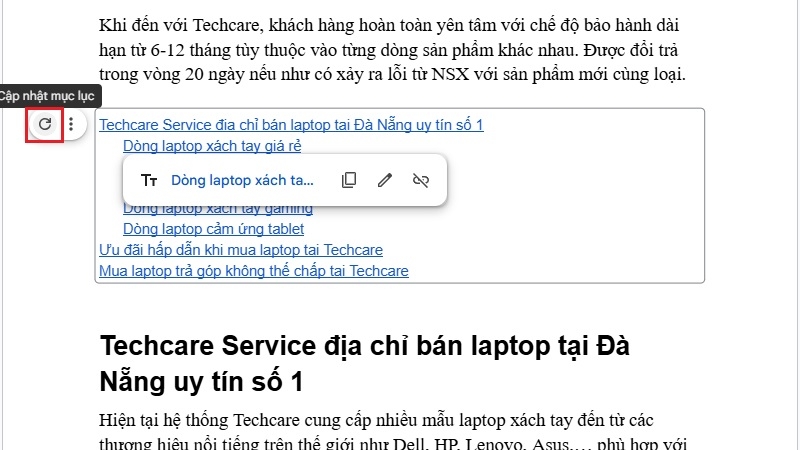Go to 'Ưu đãi hấp dẫn khi mua laptop' link
Image resolution: width=800 pixels, height=450 pixels.
pyautogui.click(x=241, y=250)
